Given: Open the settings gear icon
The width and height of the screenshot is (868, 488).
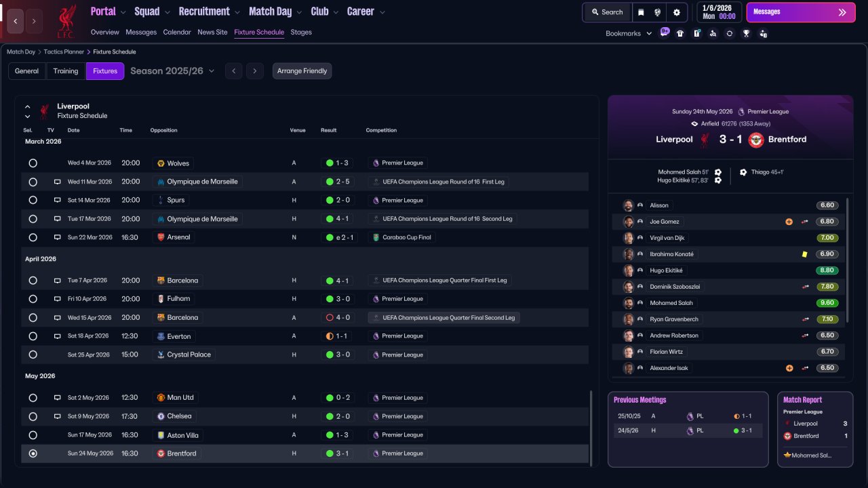Looking at the screenshot, I should [x=676, y=12].
